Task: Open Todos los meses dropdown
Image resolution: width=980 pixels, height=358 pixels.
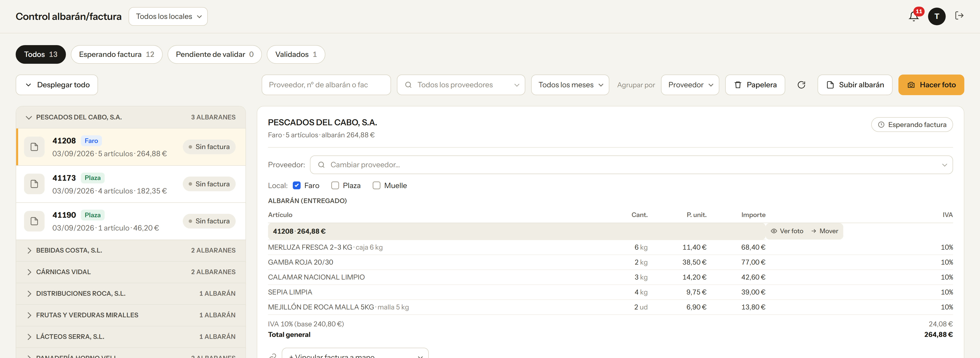Action: click(x=570, y=85)
